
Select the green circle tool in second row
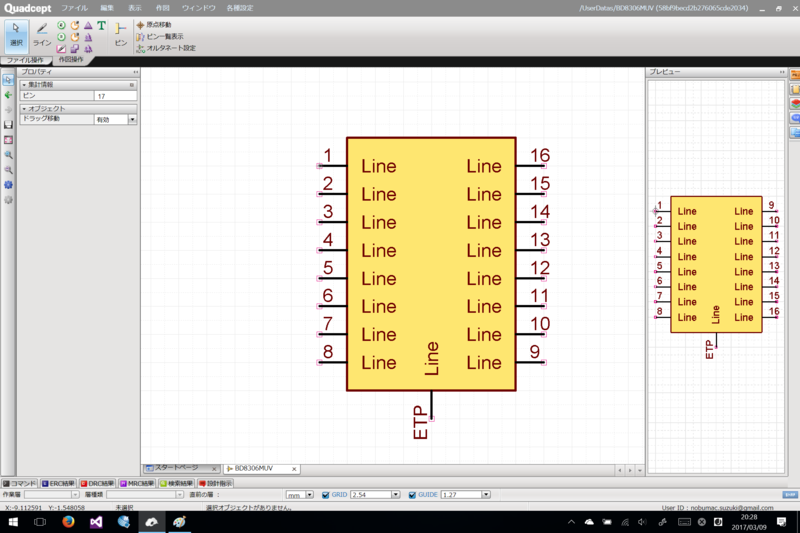point(61,37)
